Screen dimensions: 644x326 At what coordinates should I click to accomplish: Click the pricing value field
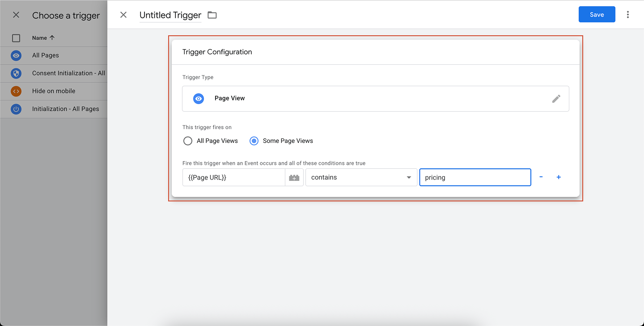point(475,177)
